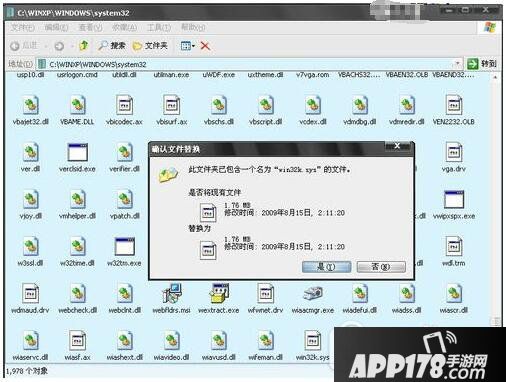Open the Search (搜索) toolbar button
Screen dimensions: 506x382
tap(112, 46)
